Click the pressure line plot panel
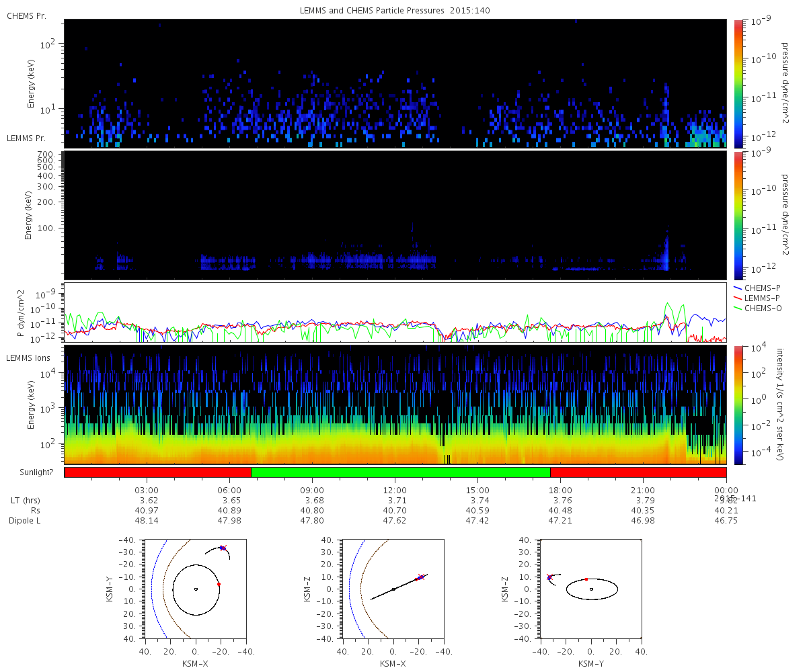 point(395,312)
